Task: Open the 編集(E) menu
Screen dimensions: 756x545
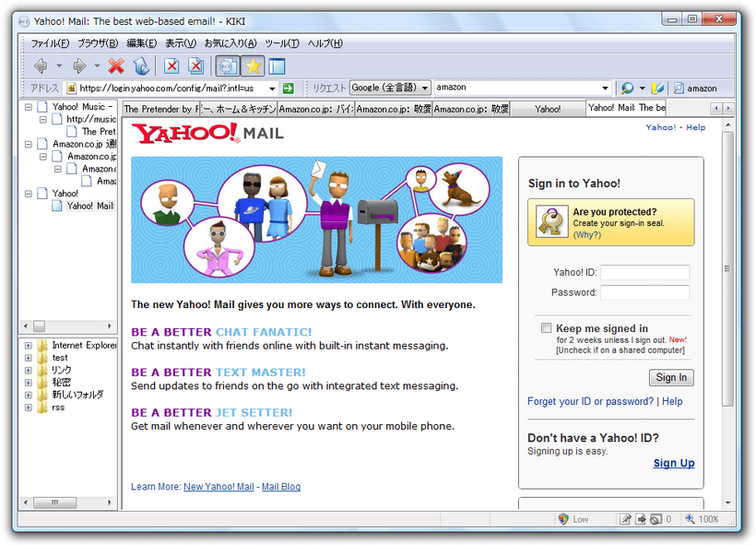Action: 142,43
